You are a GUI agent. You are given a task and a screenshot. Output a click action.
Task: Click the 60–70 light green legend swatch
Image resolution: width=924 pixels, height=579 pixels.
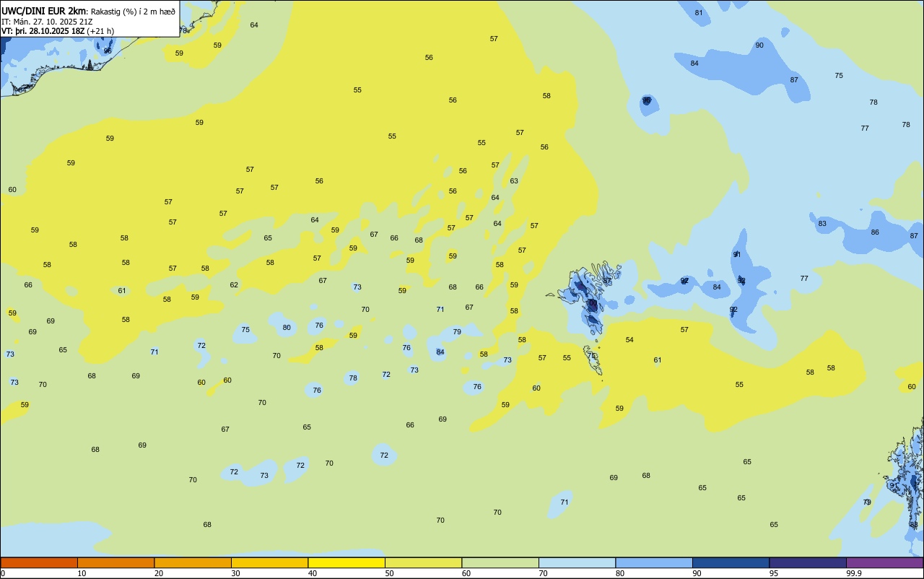(x=500, y=562)
